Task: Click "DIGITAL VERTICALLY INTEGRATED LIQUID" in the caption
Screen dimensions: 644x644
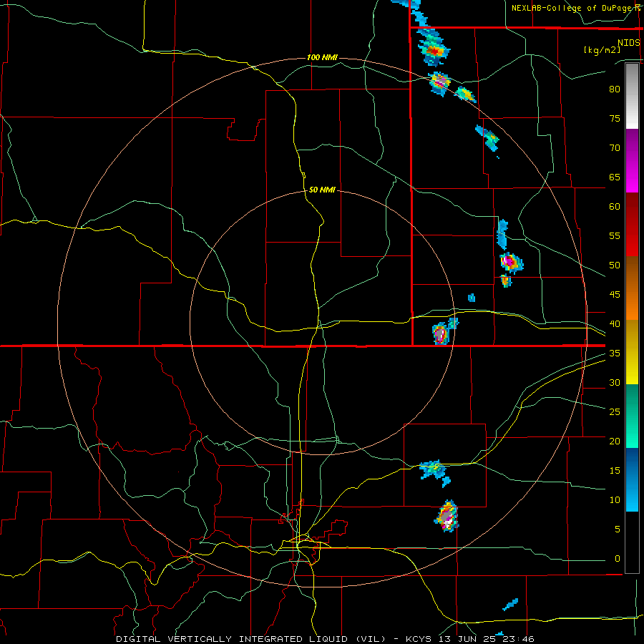Action: [x=233, y=639]
